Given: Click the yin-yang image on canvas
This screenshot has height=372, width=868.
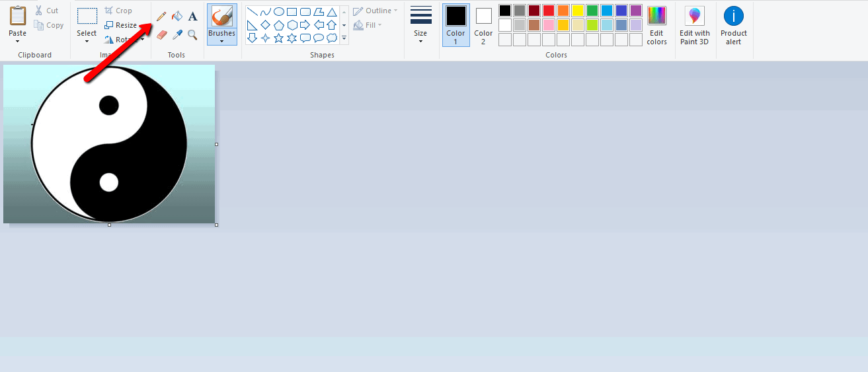Looking at the screenshot, I should (109, 144).
